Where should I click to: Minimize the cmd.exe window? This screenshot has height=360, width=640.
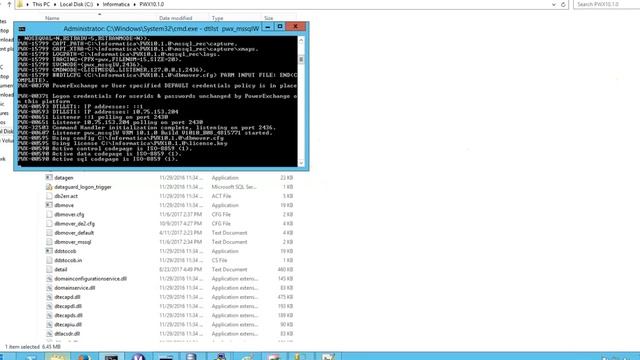(268, 27)
